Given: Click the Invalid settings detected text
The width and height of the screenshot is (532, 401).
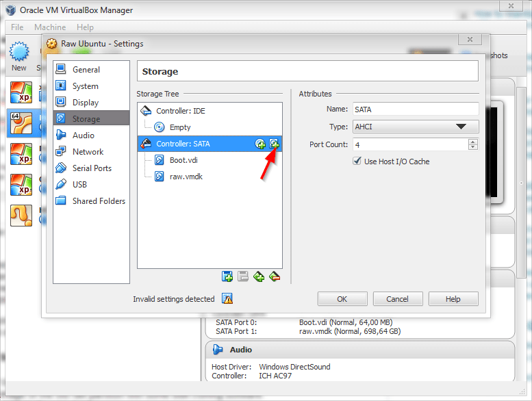Looking at the screenshot, I should pyautogui.click(x=174, y=299).
